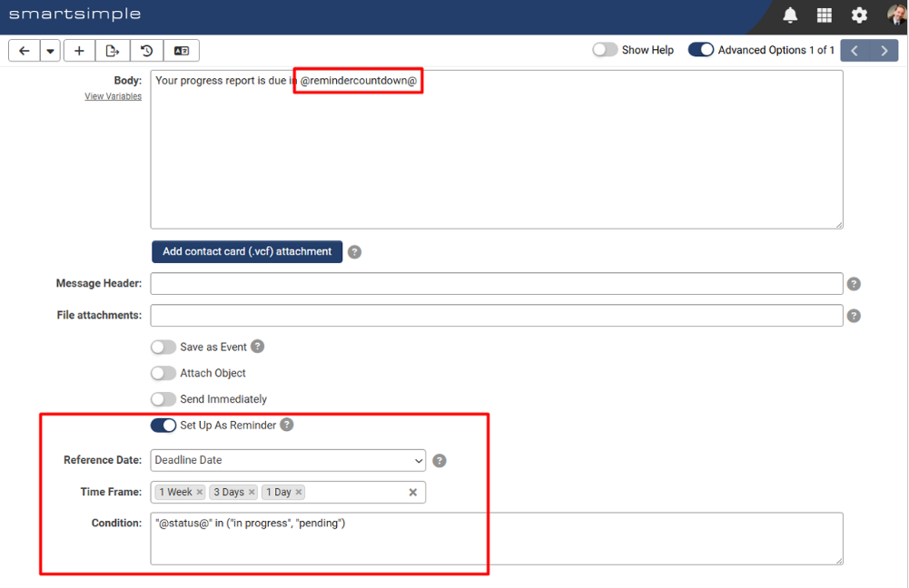This screenshot has height=588, width=909.
Task: Enable the Send Immediately switch
Action: [x=163, y=399]
